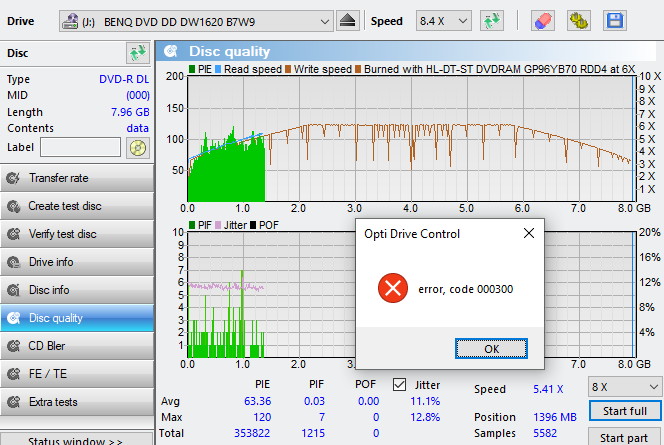Click the gold copy disc icon
Viewport: 664px width, 445px height.
coord(578,21)
